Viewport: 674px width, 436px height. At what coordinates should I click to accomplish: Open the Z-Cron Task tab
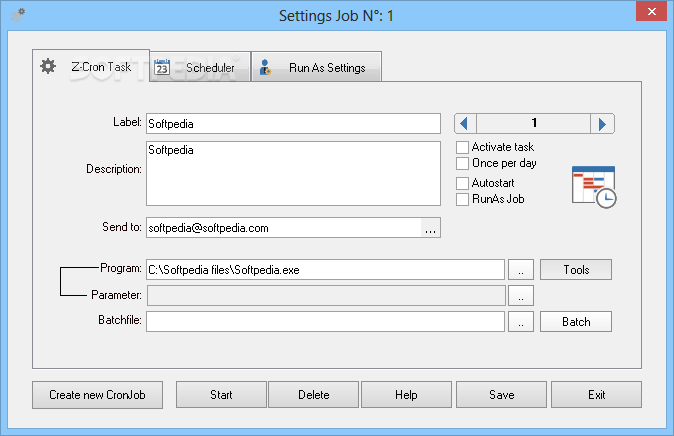coord(91,66)
